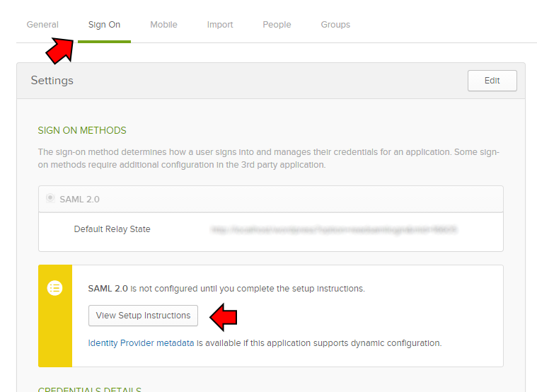Open the Groups tab
537x392 pixels.
tap(335, 25)
